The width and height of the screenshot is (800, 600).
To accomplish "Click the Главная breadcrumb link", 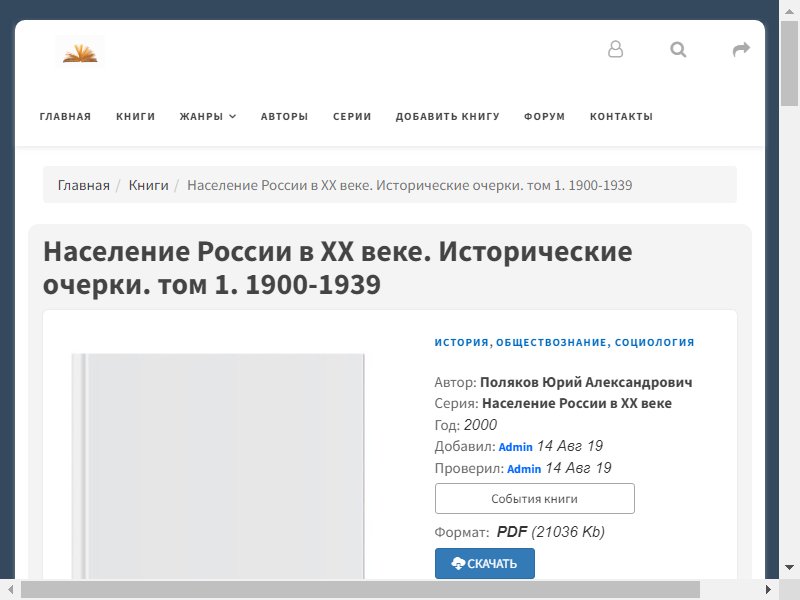I will coord(84,185).
